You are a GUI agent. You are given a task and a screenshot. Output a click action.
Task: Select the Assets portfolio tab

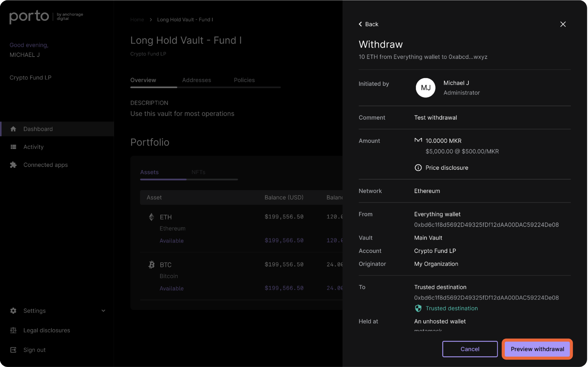[149, 172]
